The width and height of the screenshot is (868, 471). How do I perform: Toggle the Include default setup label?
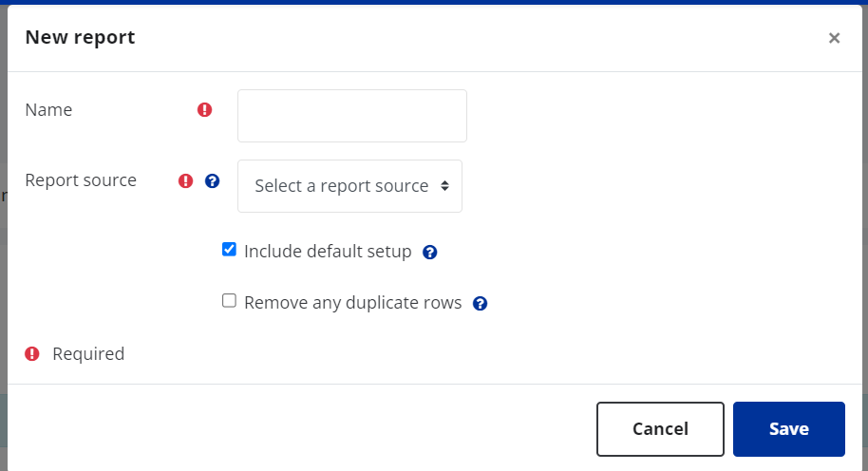[328, 252]
